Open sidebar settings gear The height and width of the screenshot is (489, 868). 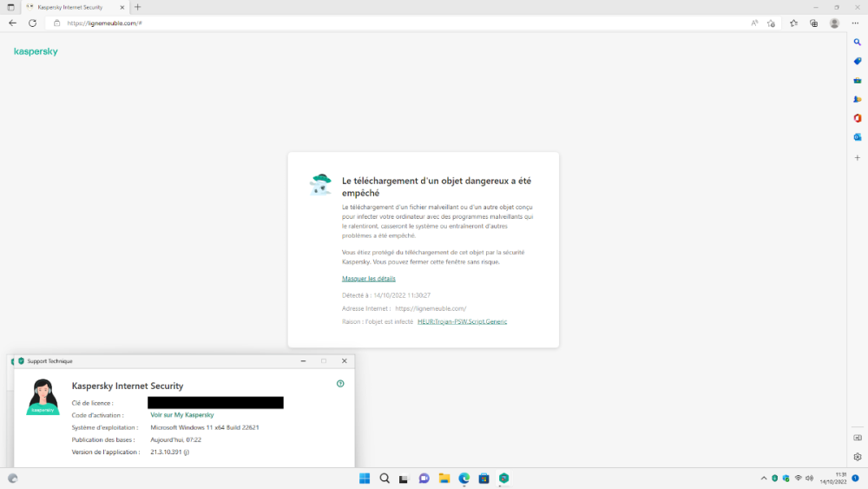tap(858, 457)
